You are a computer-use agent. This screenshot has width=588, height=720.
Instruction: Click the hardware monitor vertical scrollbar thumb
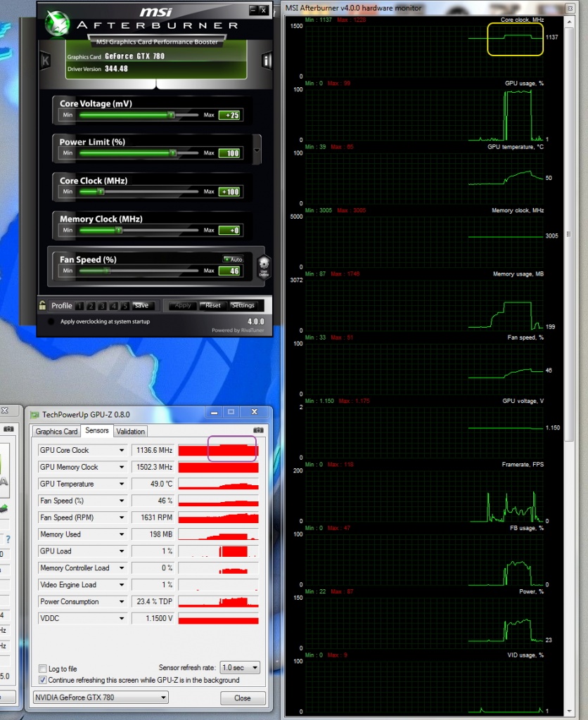click(x=569, y=234)
